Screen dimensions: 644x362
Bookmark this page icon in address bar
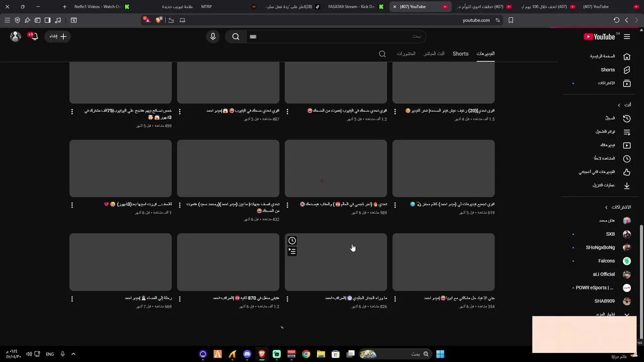pos(511,20)
